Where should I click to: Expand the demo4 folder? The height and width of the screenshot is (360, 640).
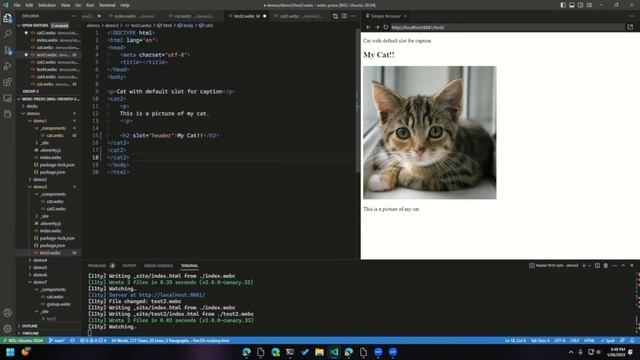[x=40, y=260]
